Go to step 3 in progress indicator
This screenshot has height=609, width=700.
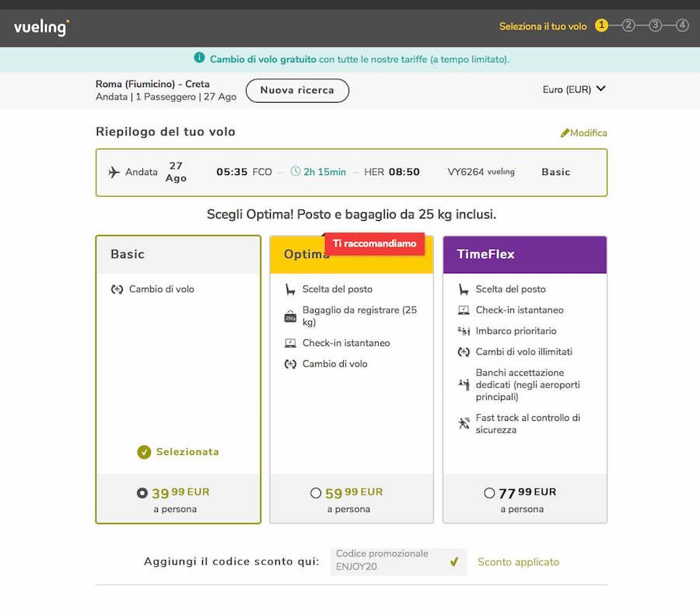pos(656,26)
